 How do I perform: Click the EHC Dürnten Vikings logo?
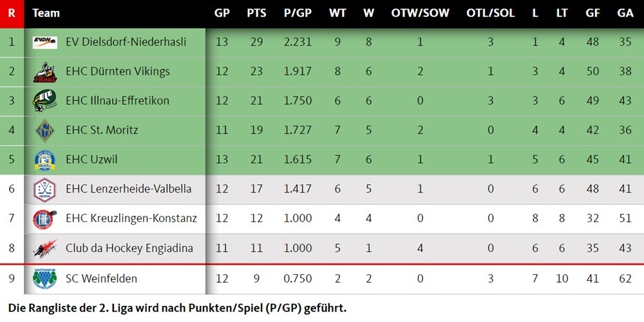pos(45,71)
